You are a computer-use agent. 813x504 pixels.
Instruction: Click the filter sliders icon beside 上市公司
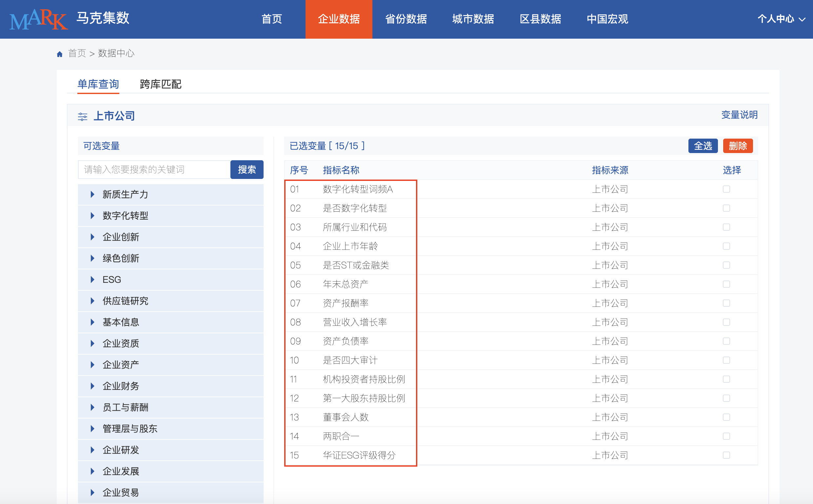point(82,117)
